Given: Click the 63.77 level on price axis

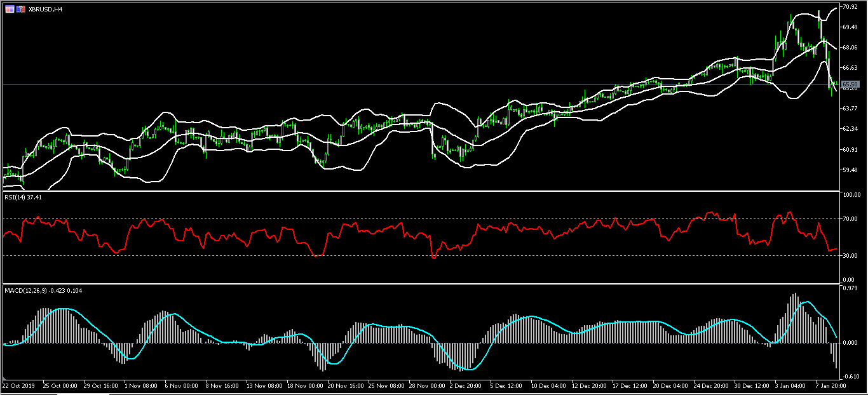Looking at the screenshot, I should point(850,109).
